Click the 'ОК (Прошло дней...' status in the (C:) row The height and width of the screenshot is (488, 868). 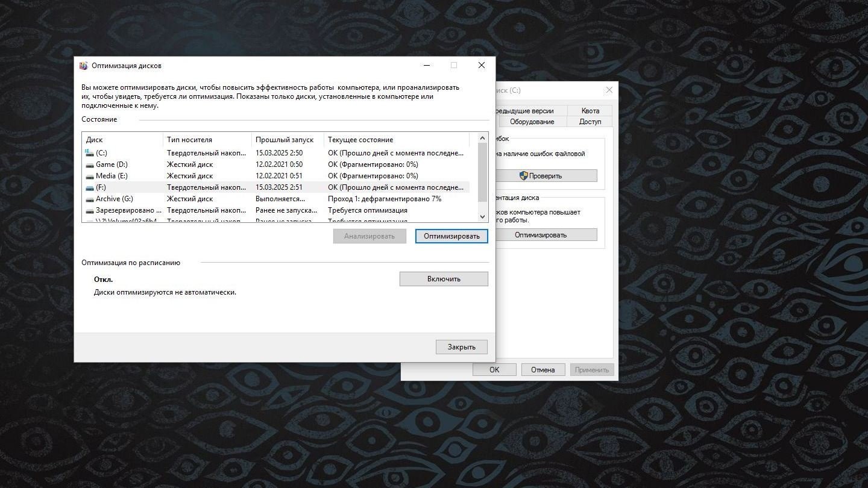[396, 153]
